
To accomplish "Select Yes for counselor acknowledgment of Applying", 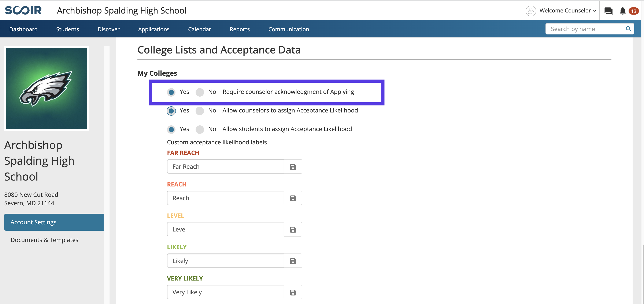I will click(171, 92).
